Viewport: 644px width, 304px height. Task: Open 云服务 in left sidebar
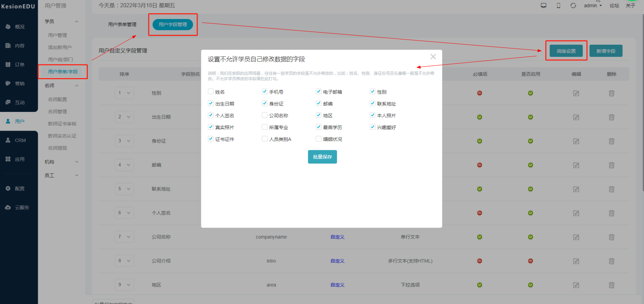coord(18,208)
